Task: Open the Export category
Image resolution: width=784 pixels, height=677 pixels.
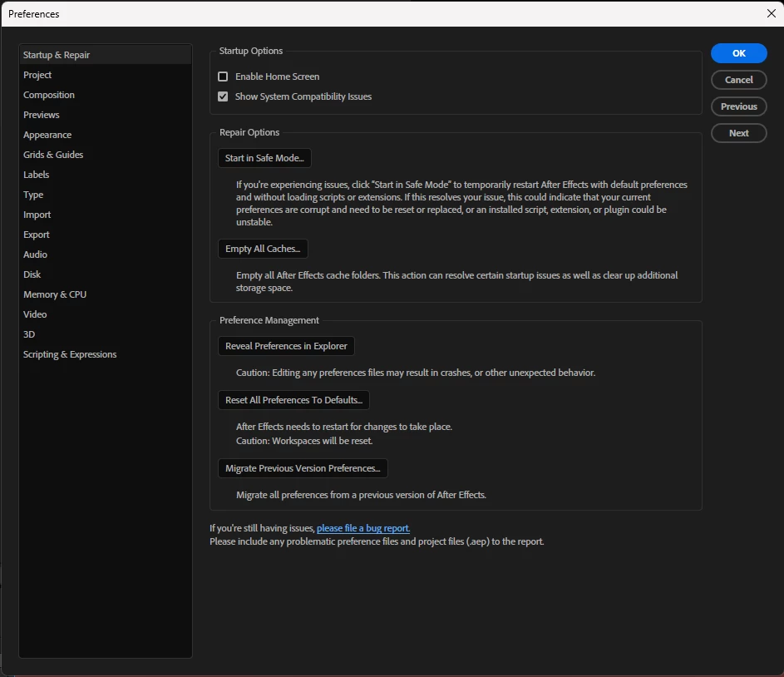Action: pos(105,235)
